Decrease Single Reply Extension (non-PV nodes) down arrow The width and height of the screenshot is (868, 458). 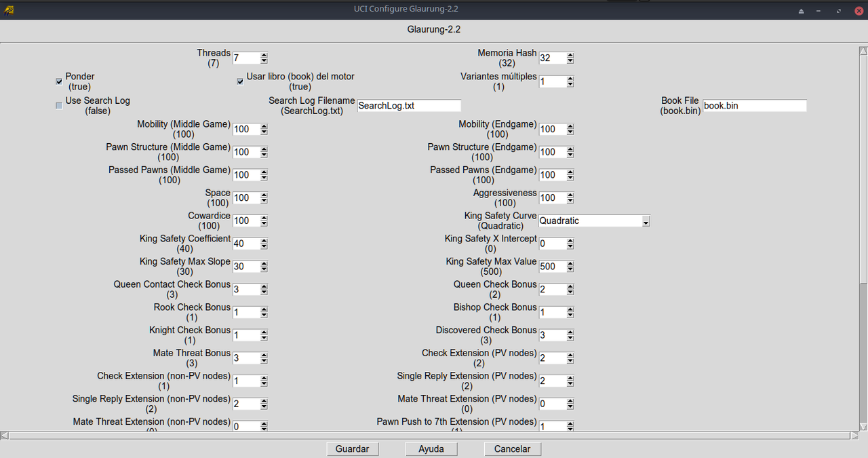[x=264, y=407]
